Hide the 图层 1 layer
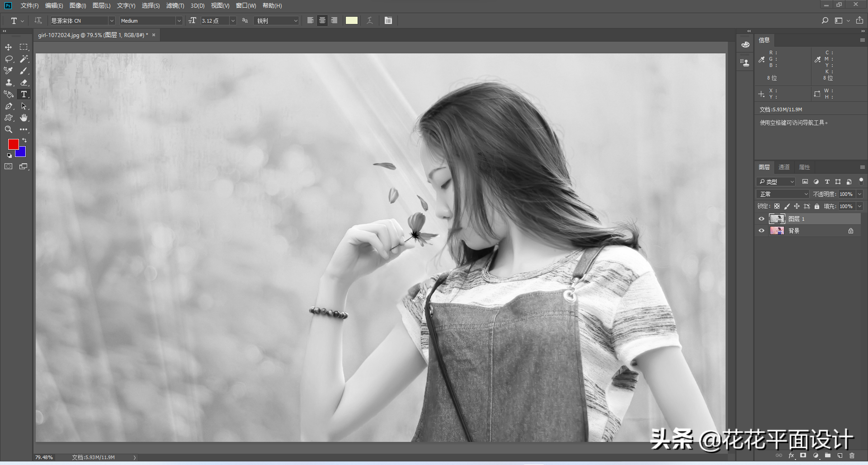 click(761, 219)
